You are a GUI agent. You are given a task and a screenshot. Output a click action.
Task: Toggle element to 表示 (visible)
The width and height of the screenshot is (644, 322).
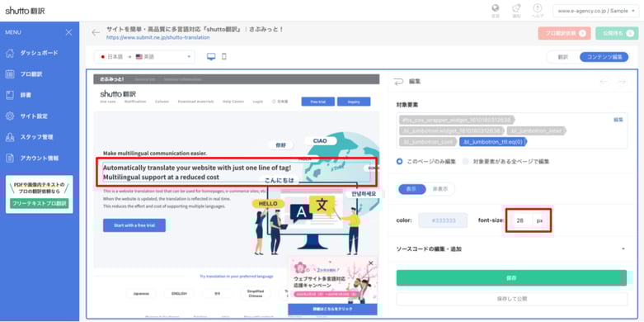click(412, 189)
